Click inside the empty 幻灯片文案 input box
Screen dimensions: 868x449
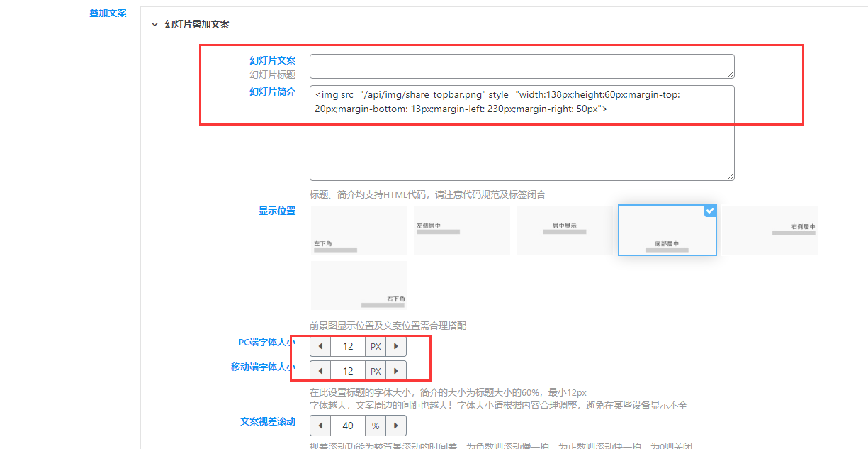tap(522, 65)
